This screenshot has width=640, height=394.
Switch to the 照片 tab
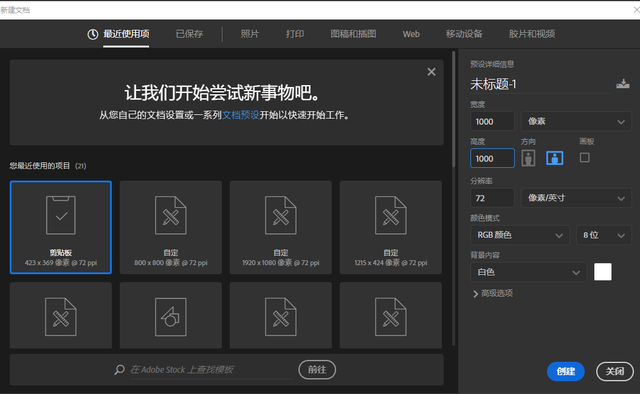coord(249,34)
